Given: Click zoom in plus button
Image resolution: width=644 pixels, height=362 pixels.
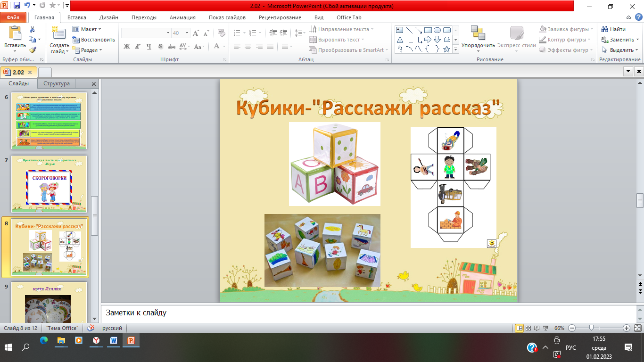Looking at the screenshot, I should pos(627,328).
